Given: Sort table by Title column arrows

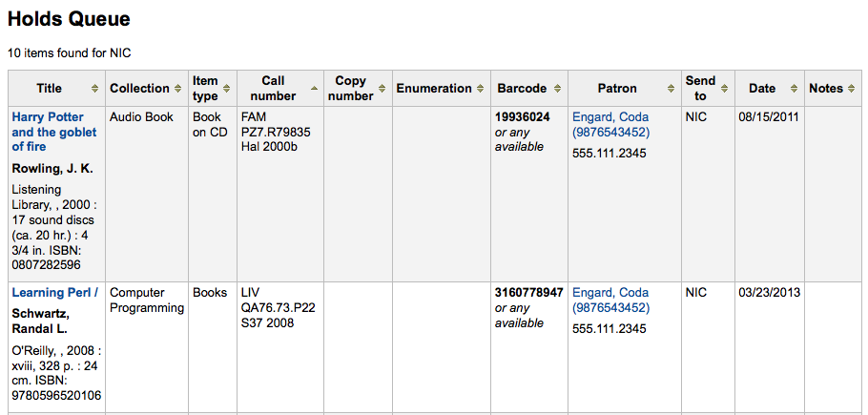Looking at the screenshot, I should pyautogui.click(x=95, y=89).
